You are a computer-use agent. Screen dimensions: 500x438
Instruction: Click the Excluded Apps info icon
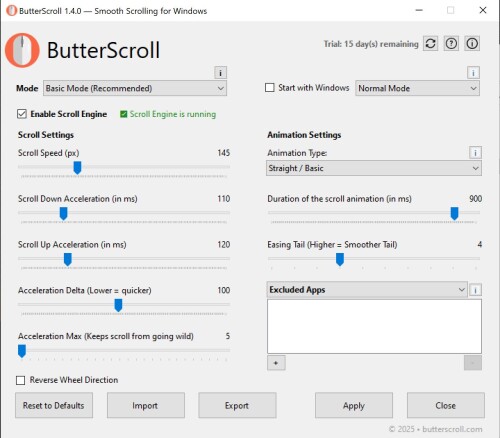tap(475, 290)
